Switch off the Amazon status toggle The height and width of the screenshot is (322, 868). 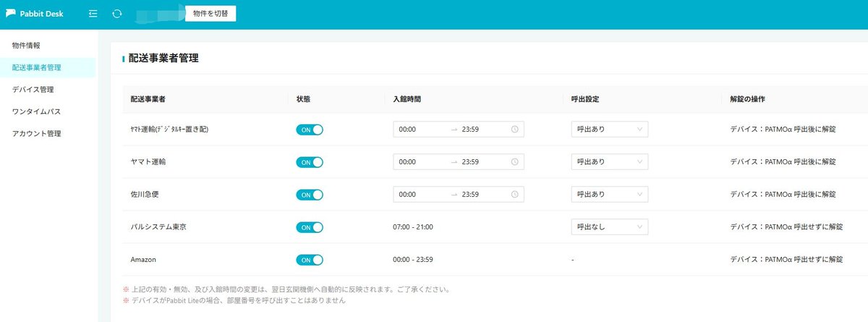pos(310,260)
